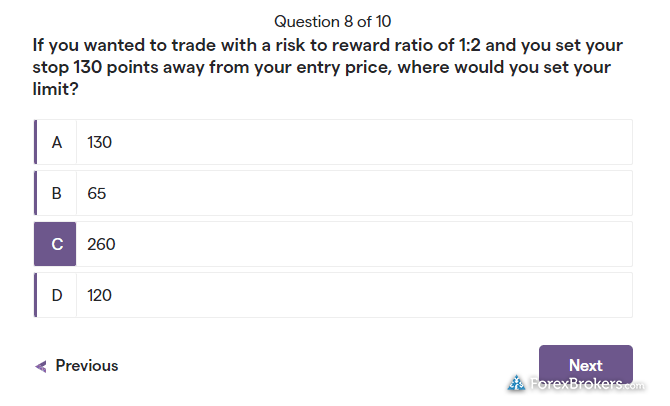Go to the Next question
This screenshot has height=406, width=670.
pos(585,364)
